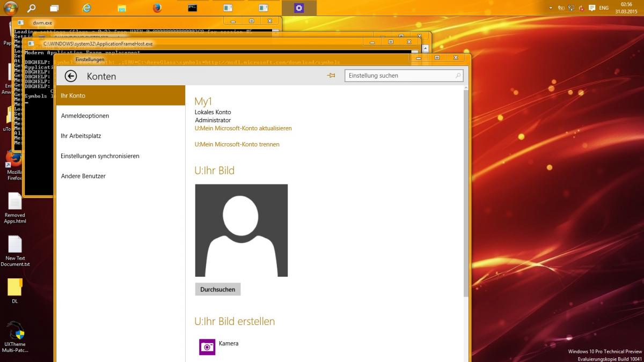Switch to the console window taskbar icon

192,8
